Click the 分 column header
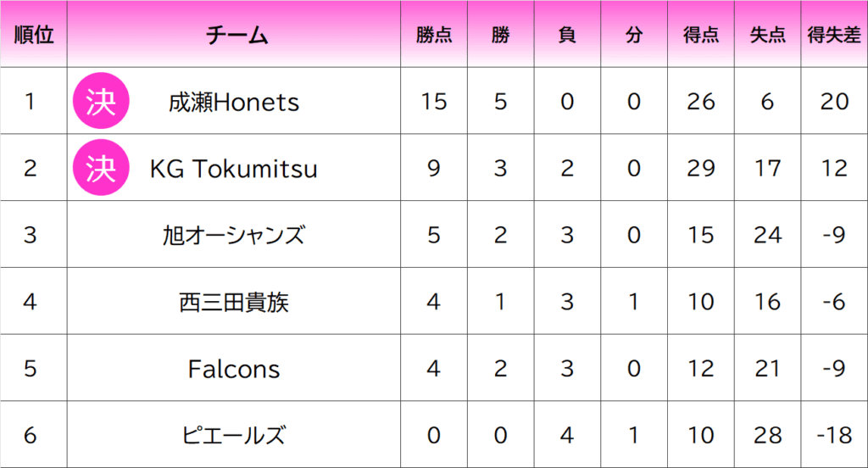The width and height of the screenshot is (868, 468). tap(634, 35)
